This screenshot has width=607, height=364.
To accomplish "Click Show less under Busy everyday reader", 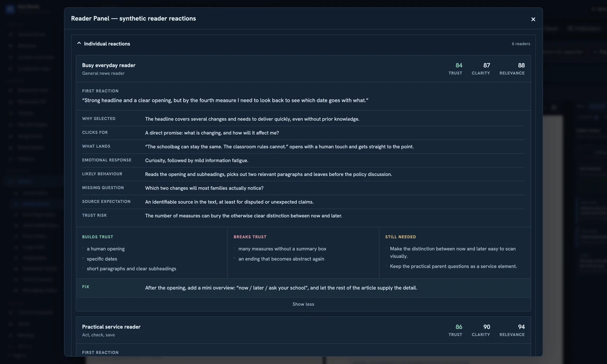I will coord(303,304).
